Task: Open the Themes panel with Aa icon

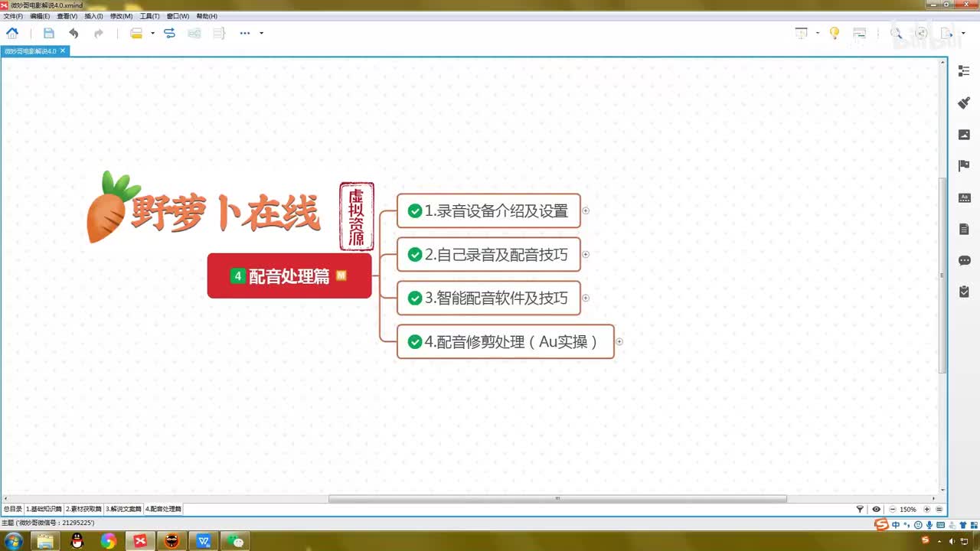Action: pyautogui.click(x=964, y=197)
